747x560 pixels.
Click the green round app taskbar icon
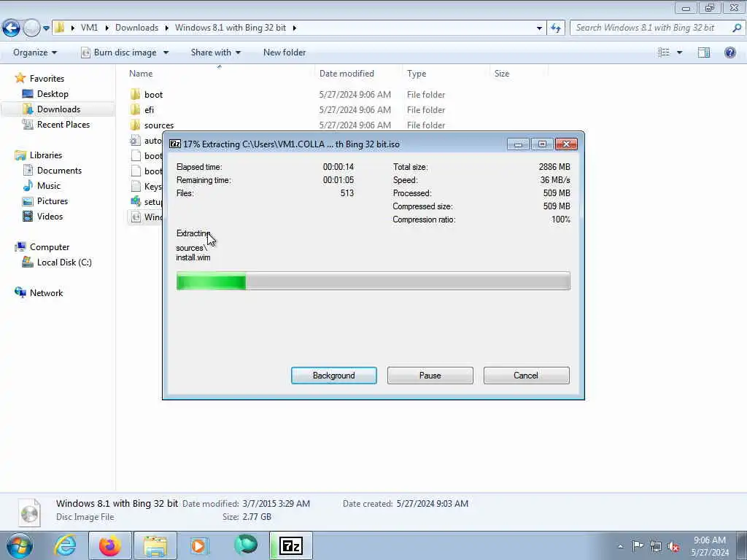pyautogui.click(x=246, y=545)
